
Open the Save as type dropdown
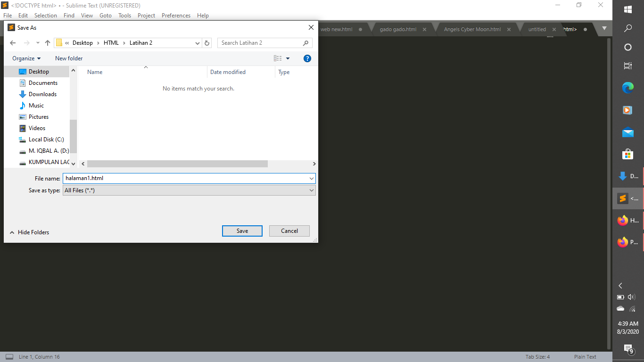(x=312, y=190)
